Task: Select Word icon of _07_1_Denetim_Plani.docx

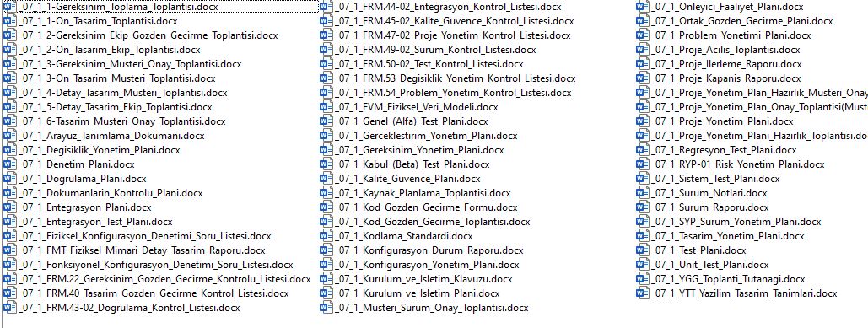Action: click(9, 164)
